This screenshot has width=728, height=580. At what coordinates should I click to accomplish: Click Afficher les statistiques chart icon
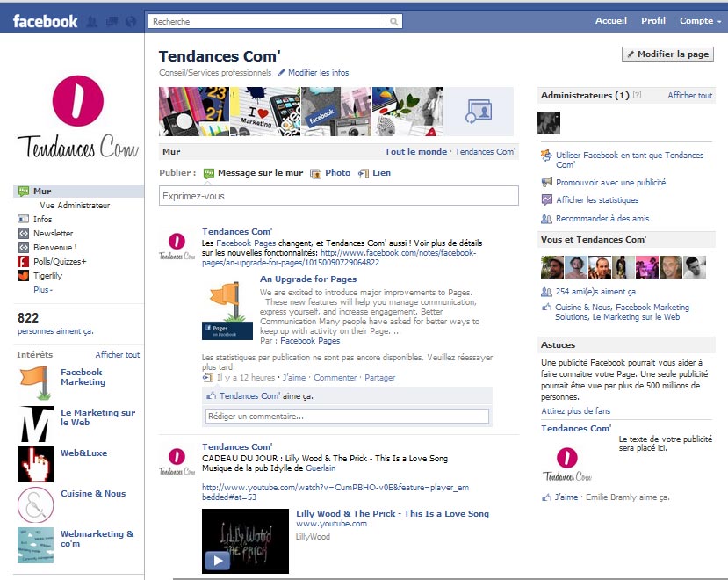coord(546,199)
